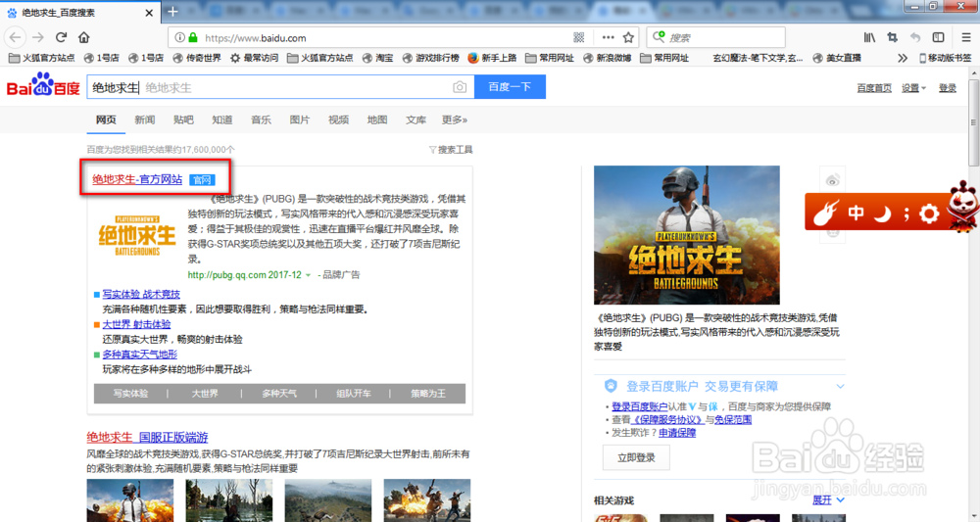Reload the current Baidu page

point(61,37)
